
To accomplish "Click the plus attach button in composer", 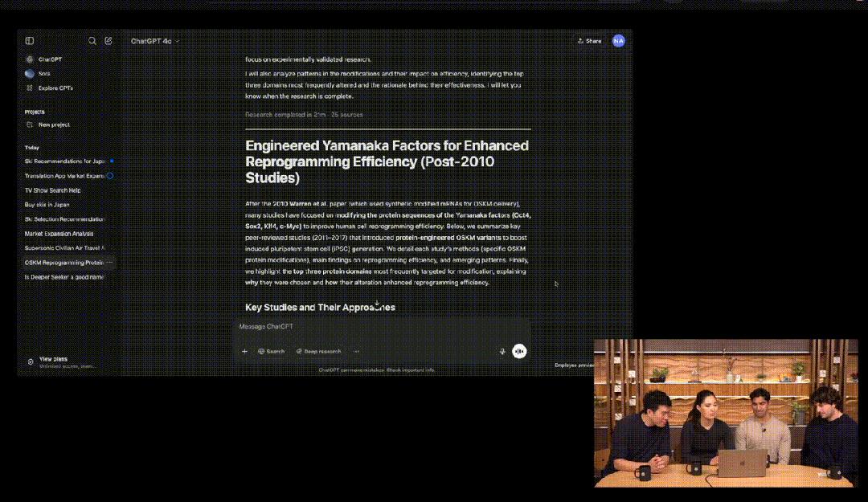I will [244, 352].
